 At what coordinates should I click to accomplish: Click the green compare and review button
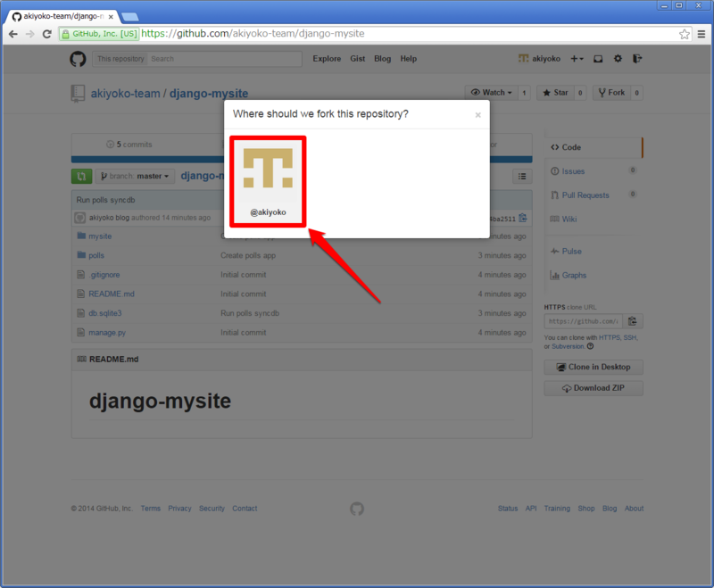click(81, 176)
